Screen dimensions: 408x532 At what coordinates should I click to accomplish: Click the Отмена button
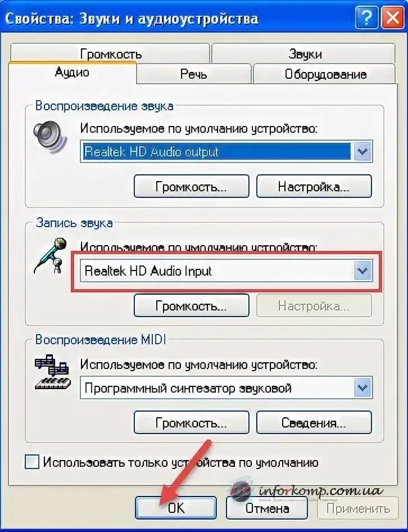click(267, 508)
